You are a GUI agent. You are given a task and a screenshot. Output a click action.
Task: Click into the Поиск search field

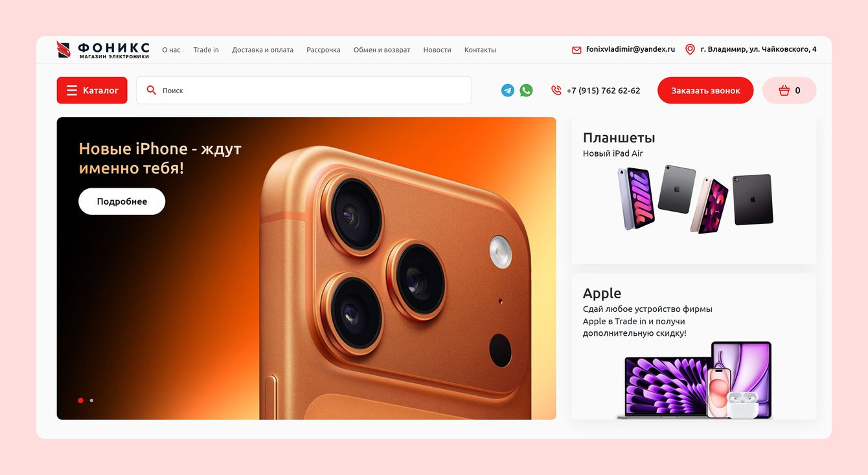(x=304, y=91)
